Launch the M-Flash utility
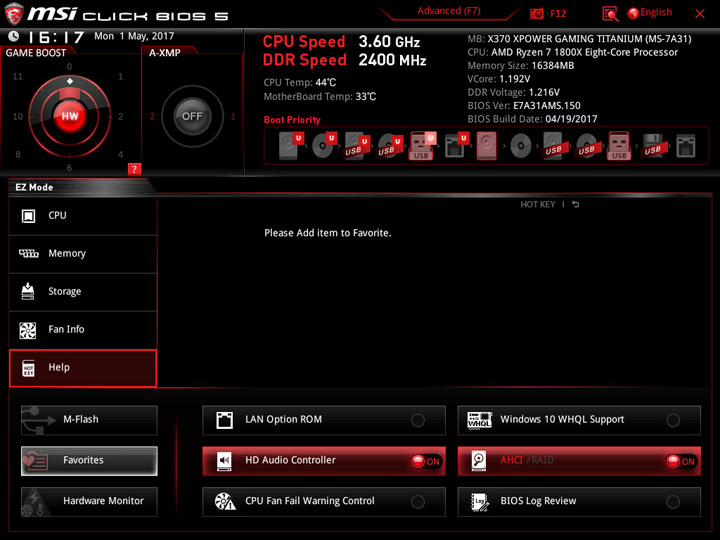This screenshot has height=540, width=720. click(89, 420)
